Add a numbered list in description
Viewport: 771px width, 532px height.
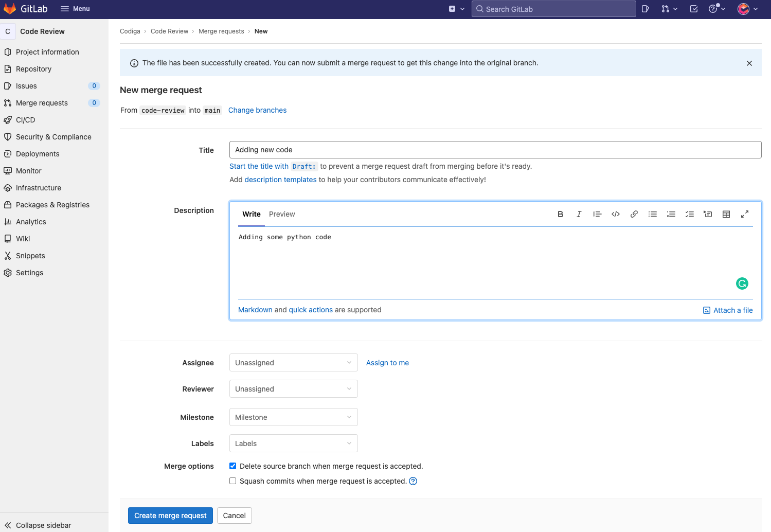pyautogui.click(x=671, y=214)
